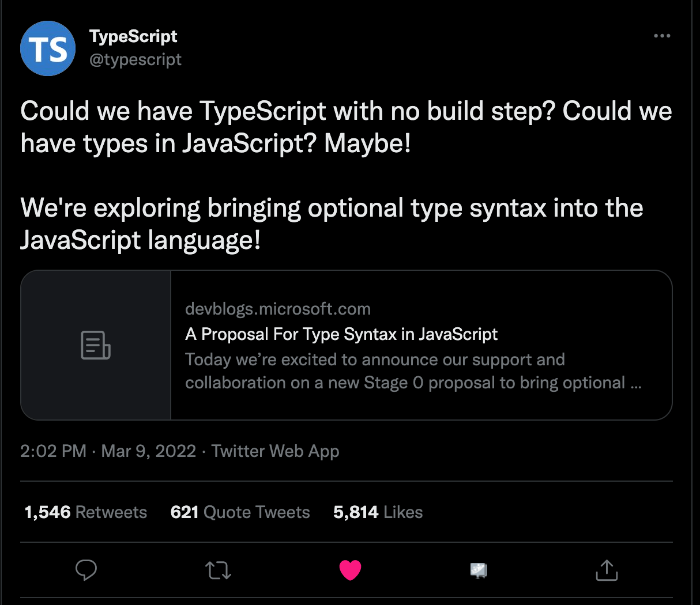Click the reply speech bubble icon
700x605 pixels.
click(x=86, y=570)
